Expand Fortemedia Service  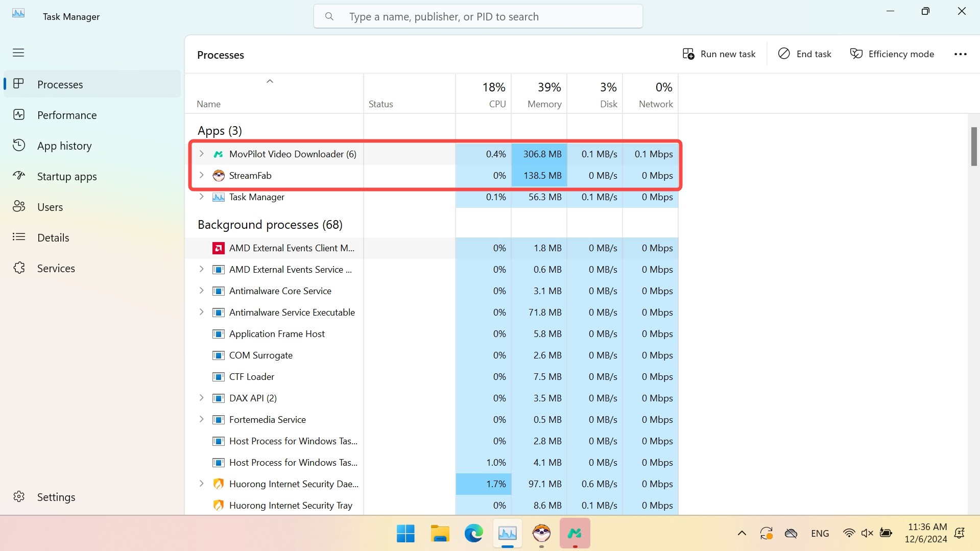[201, 419]
